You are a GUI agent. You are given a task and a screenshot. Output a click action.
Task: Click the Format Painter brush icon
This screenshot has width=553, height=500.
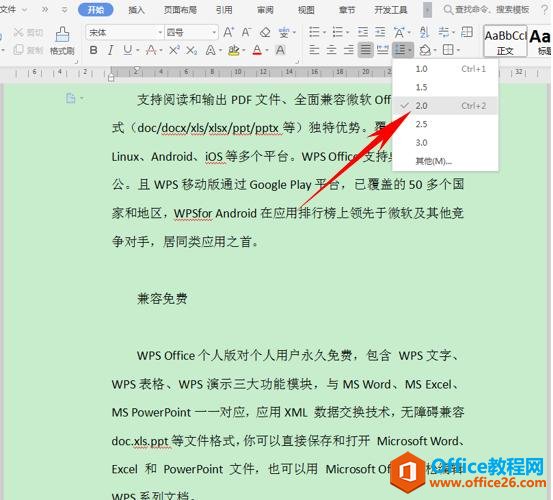(62, 35)
